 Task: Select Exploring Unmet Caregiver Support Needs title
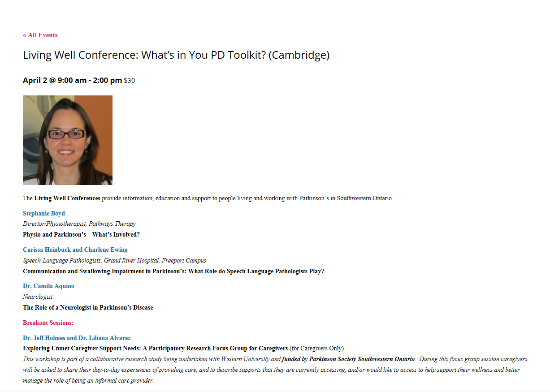pyautogui.click(x=155, y=348)
